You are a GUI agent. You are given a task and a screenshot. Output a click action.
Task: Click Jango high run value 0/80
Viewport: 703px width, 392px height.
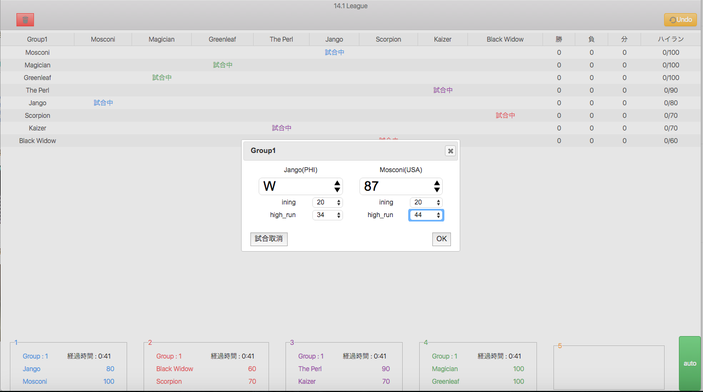point(671,103)
